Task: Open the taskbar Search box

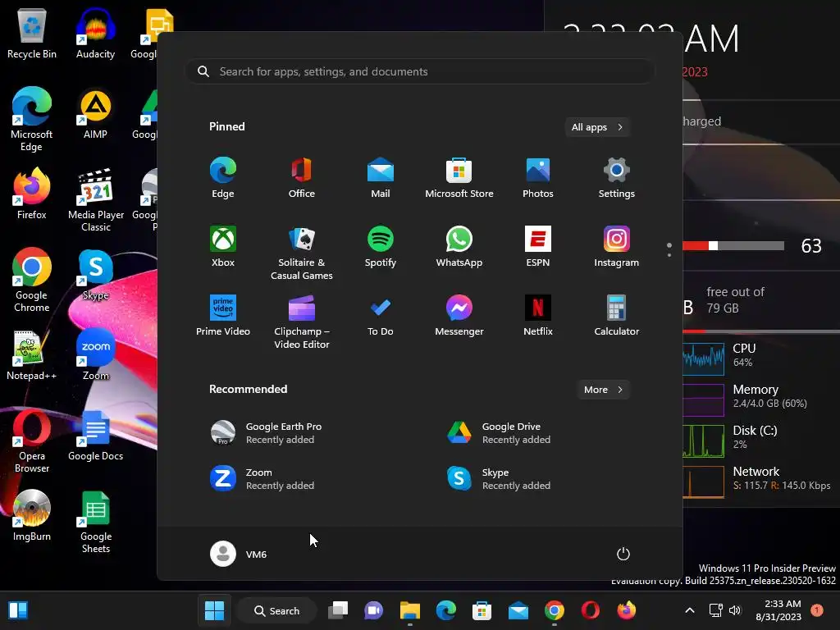Action: point(276,610)
